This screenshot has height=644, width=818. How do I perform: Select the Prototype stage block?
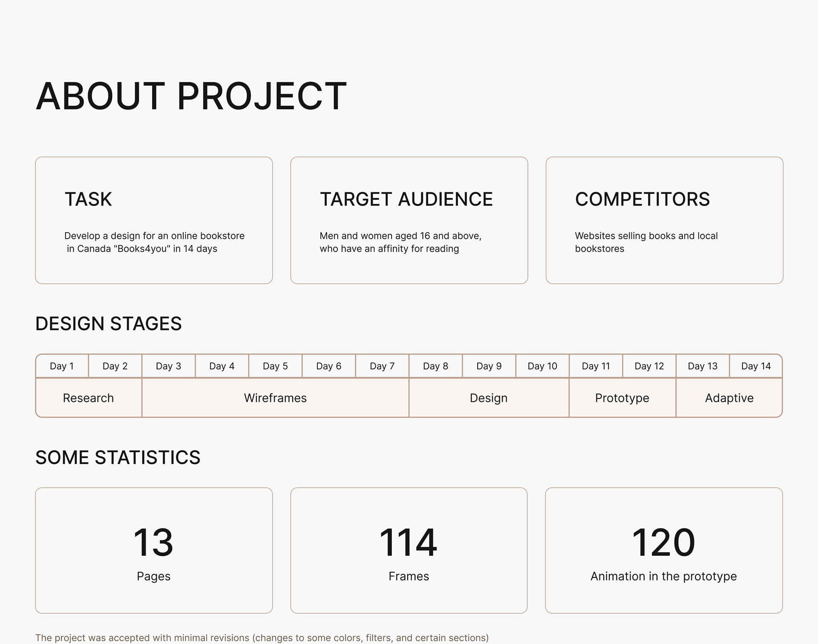622,398
